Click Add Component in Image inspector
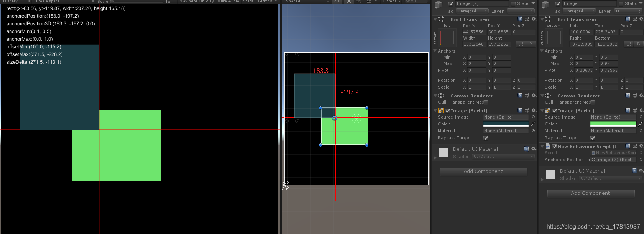The image size is (644, 234). coord(591,193)
